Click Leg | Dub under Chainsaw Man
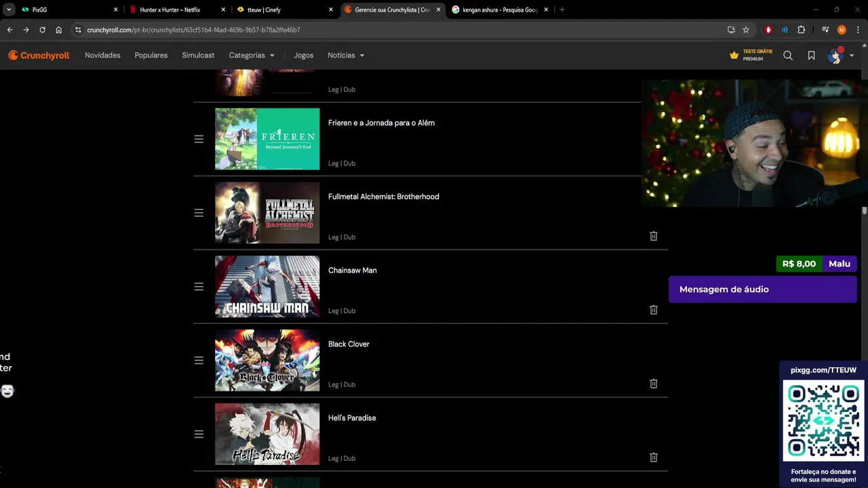The width and height of the screenshot is (868, 488). [342, 311]
